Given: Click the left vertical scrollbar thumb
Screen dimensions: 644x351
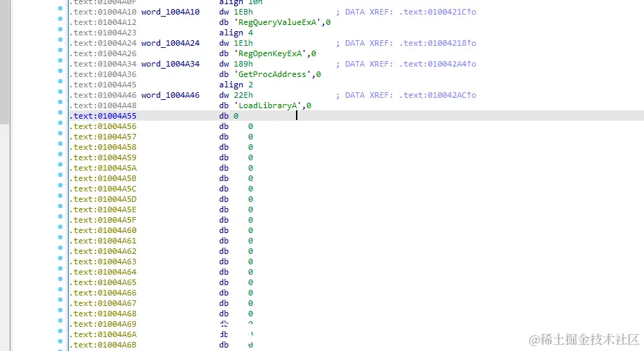Looking at the screenshot, I should coord(4,62).
